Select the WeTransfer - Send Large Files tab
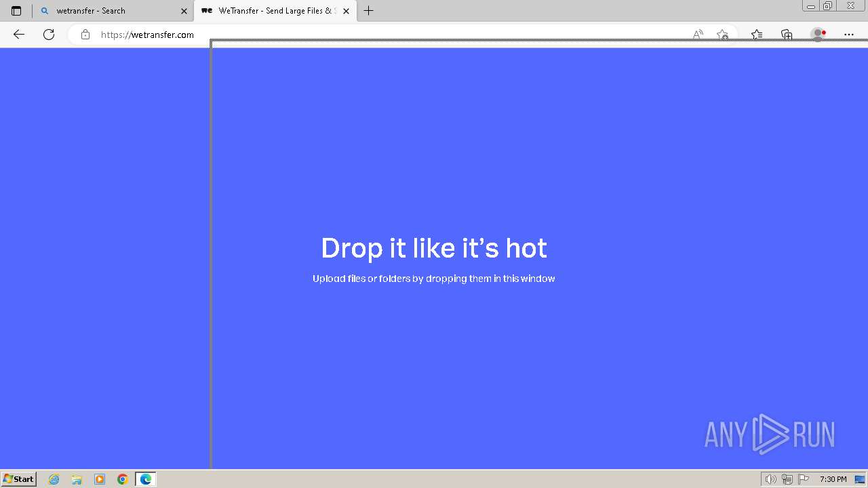Image resolution: width=868 pixels, height=488 pixels. 275,11
